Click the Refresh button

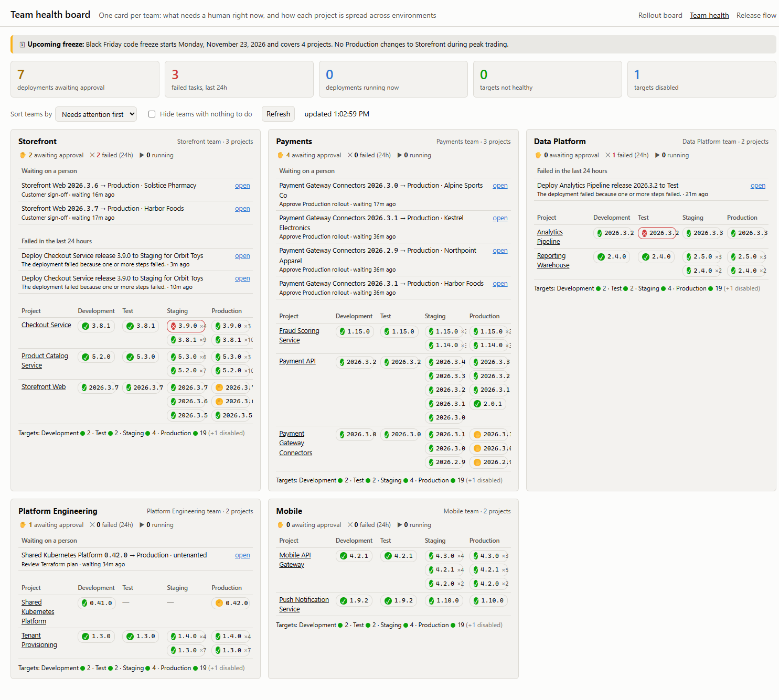point(278,114)
